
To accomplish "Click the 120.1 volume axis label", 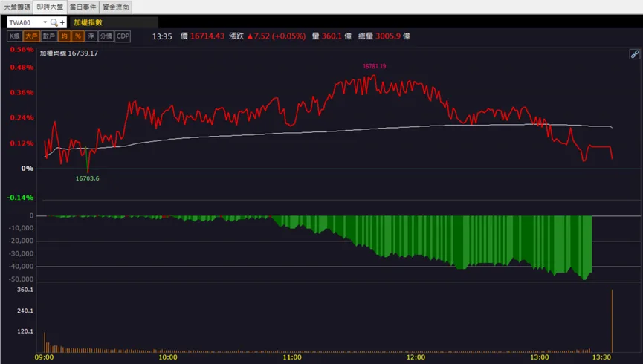I will click(x=25, y=331).
